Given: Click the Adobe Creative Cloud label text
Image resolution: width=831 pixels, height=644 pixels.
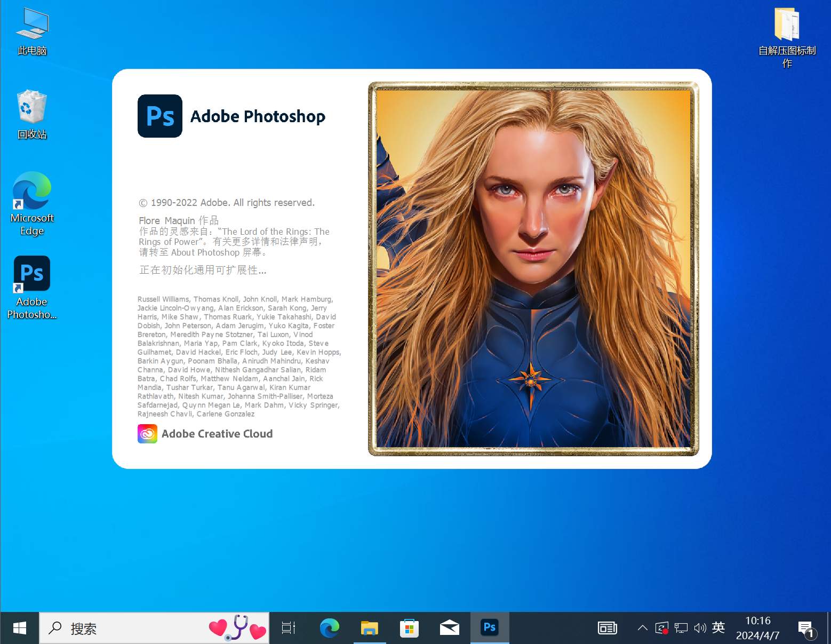Looking at the screenshot, I should pos(217,434).
